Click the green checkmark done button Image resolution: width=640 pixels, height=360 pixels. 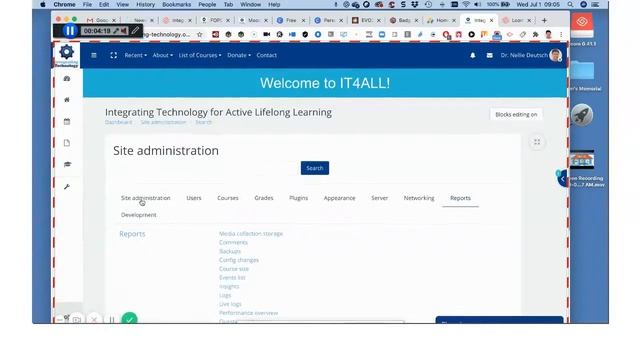129,319
